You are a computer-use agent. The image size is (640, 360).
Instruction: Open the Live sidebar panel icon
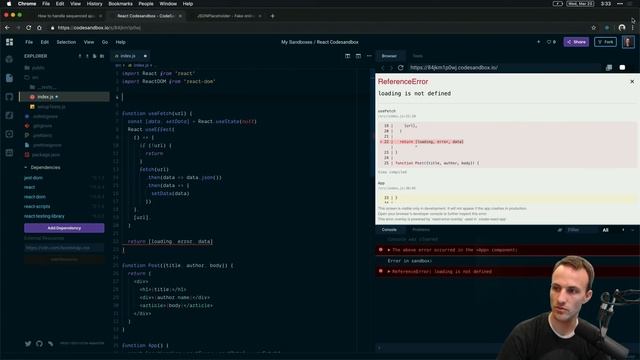pos(9,153)
